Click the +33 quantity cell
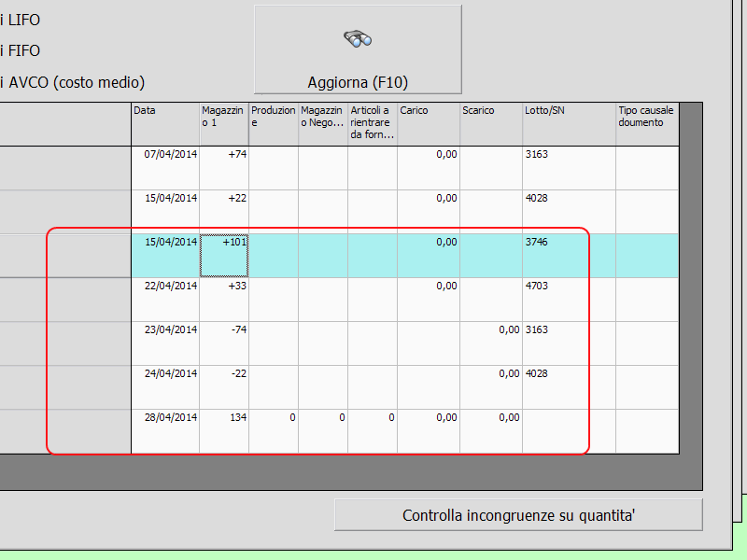The height and width of the screenshot is (560, 747). (224, 300)
